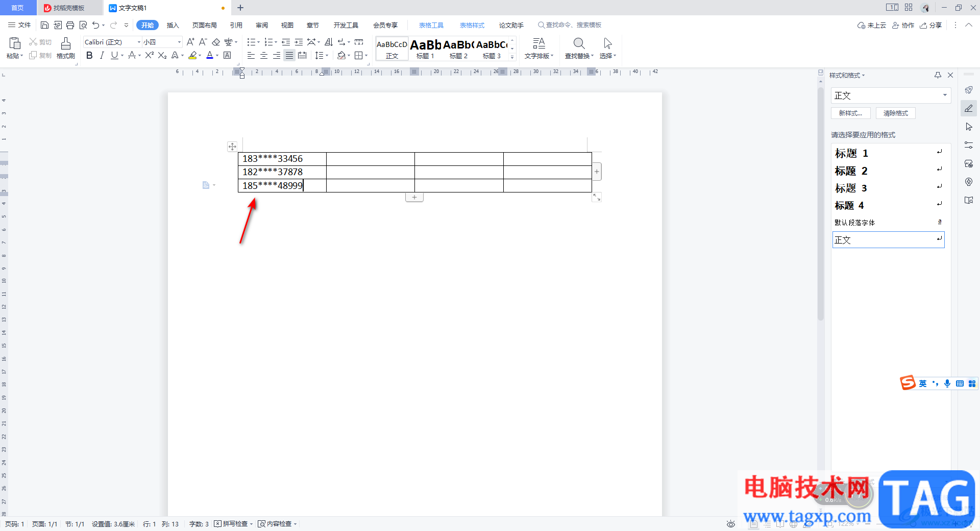
Task: Open the current style 正文 combo box
Action: point(891,95)
